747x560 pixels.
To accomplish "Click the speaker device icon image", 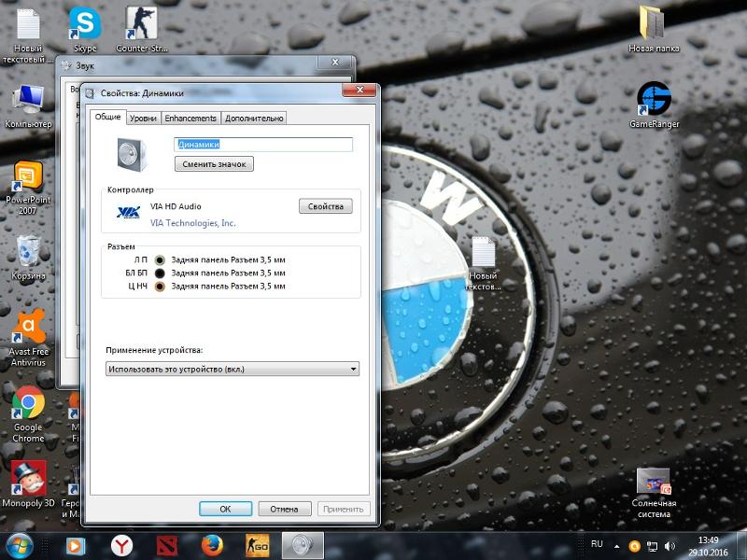I will coord(132,154).
